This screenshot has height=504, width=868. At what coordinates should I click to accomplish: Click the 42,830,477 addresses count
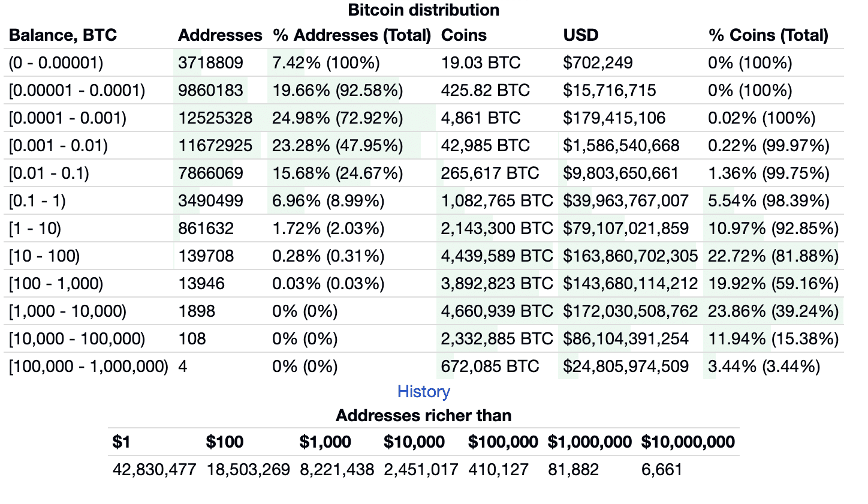pyautogui.click(x=154, y=469)
